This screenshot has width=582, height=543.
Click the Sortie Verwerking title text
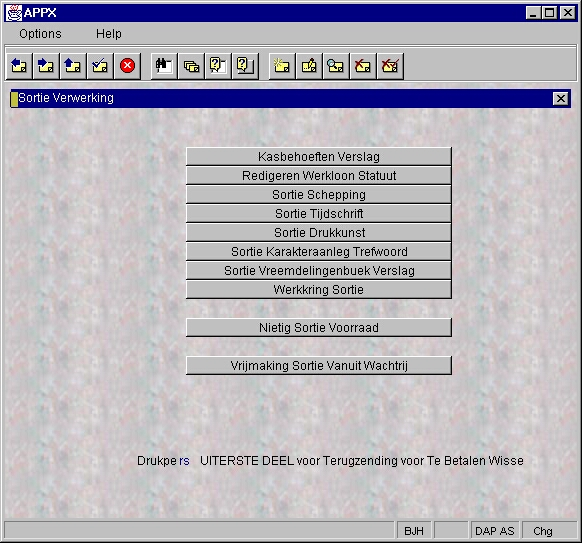66,98
